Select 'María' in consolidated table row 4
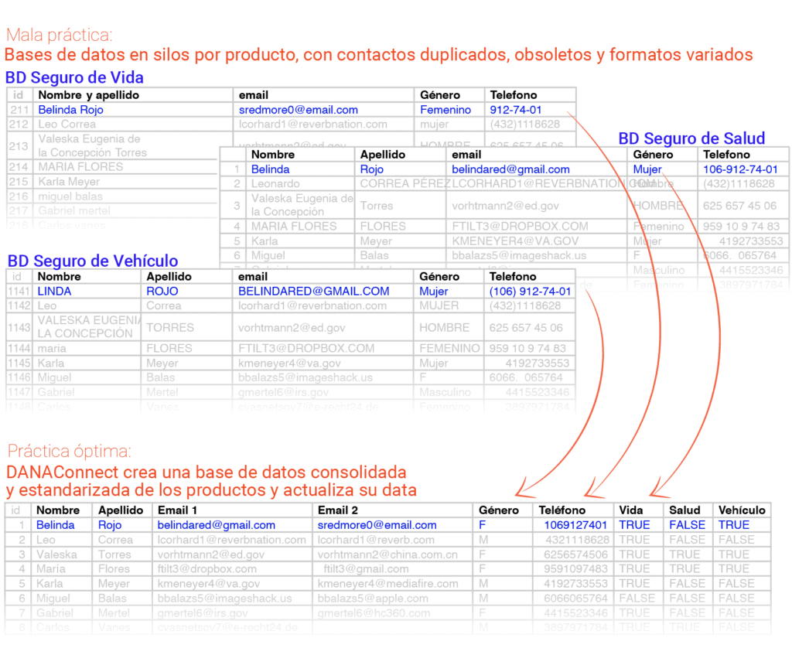This screenshot has width=792, height=672. click(x=50, y=568)
